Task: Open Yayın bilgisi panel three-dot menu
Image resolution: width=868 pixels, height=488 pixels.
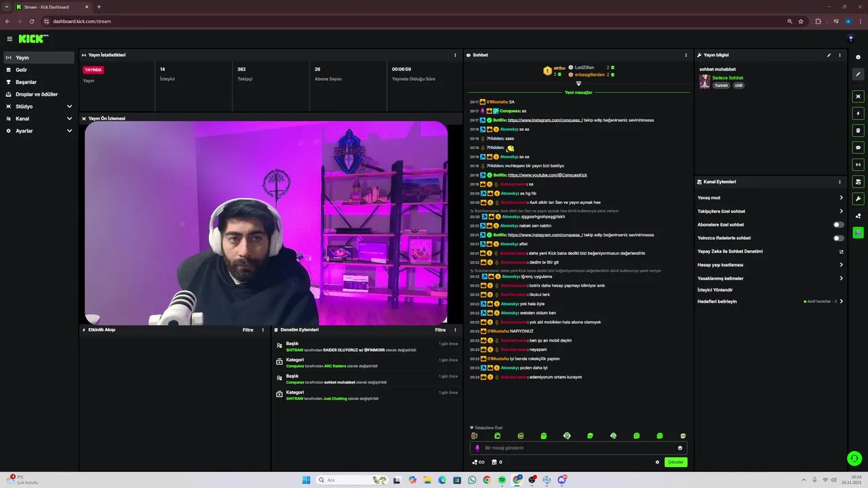Action: point(840,55)
